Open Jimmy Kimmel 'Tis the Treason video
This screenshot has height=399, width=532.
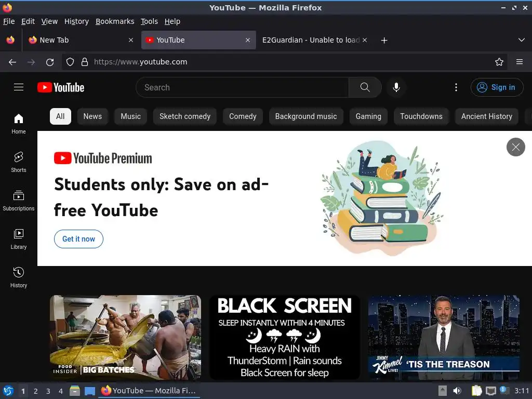444,337
